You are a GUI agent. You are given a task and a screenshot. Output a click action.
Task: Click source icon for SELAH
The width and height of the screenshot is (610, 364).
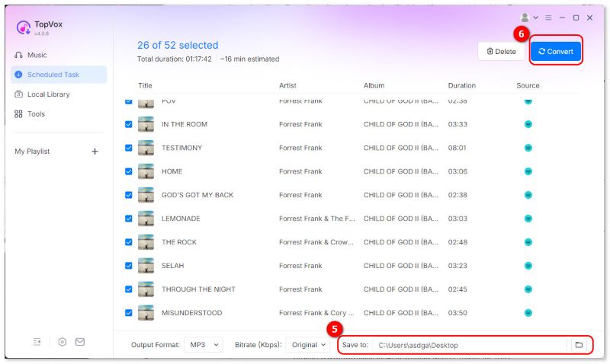point(528,266)
